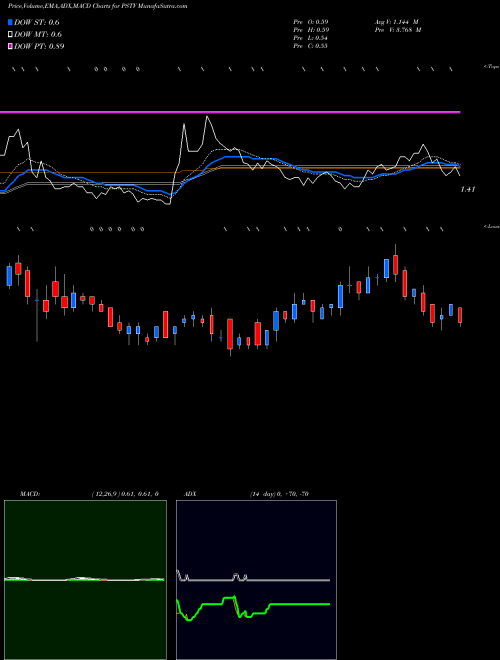
Task: Click the 'Pre C: 0.55' close value
Action: pyautogui.click(x=311, y=46)
